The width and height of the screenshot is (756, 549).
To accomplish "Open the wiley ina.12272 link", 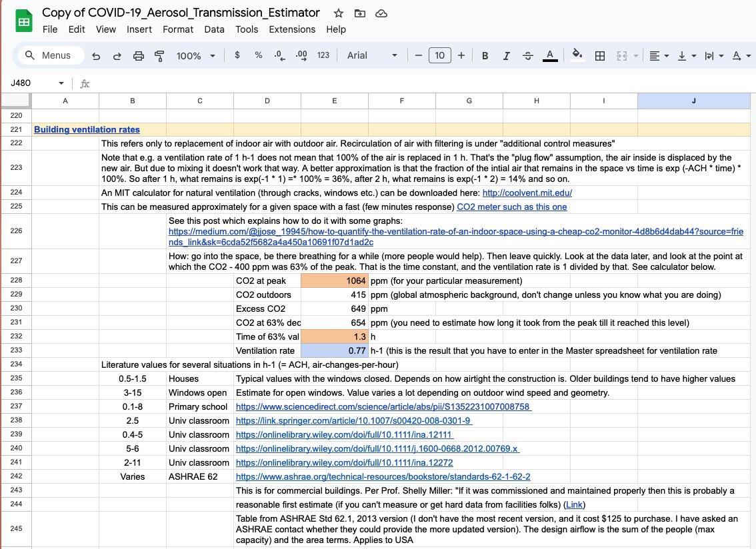I will point(344,463).
